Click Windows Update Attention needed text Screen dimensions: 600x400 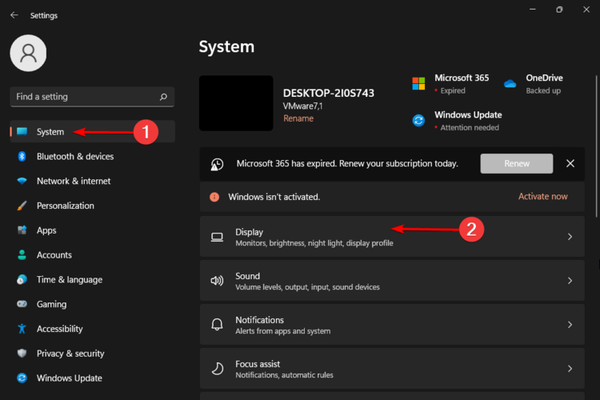pos(470,127)
